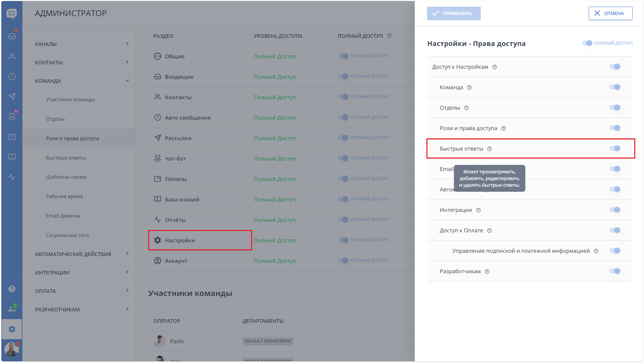
Task: Click the contacts people icon in sidebar
Action: coord(12,56)
